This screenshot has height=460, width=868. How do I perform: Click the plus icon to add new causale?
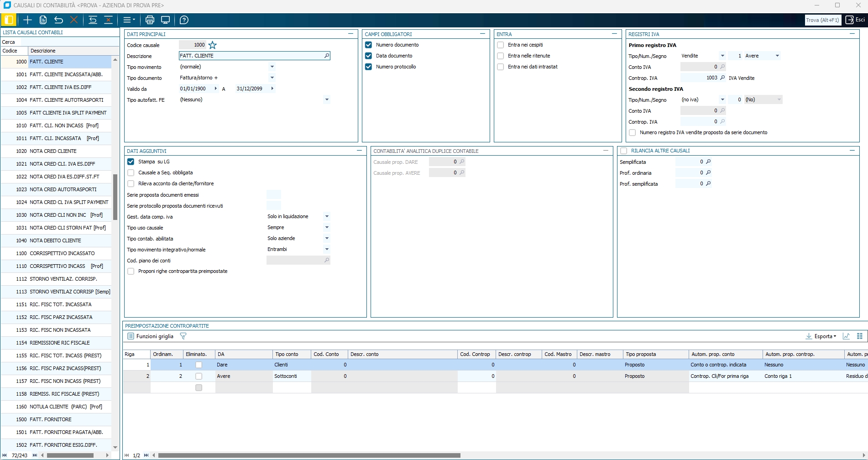(x=27, y=20)
